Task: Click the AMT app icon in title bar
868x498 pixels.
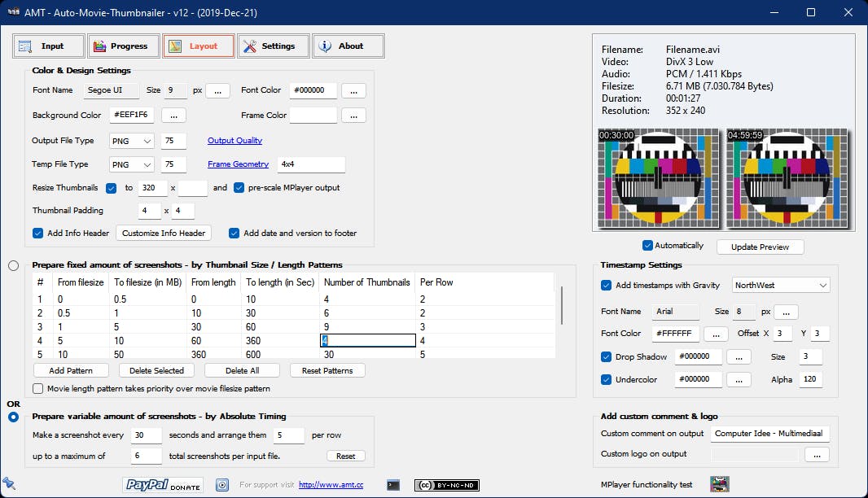Action: (x=13, y=11)
